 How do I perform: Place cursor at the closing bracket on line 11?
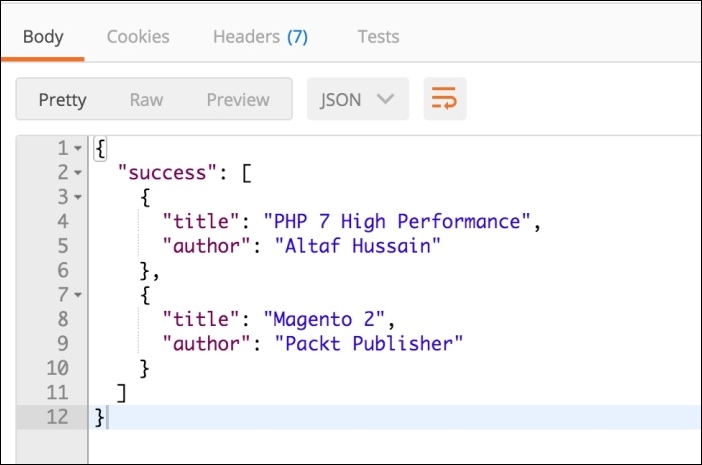pos(121,392)
